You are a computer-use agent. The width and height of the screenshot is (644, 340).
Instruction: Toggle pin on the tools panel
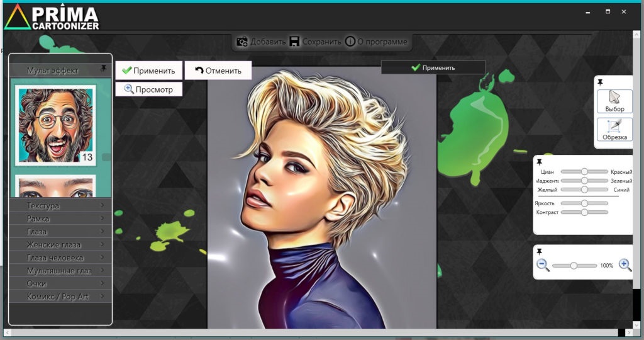coord(600,82)
